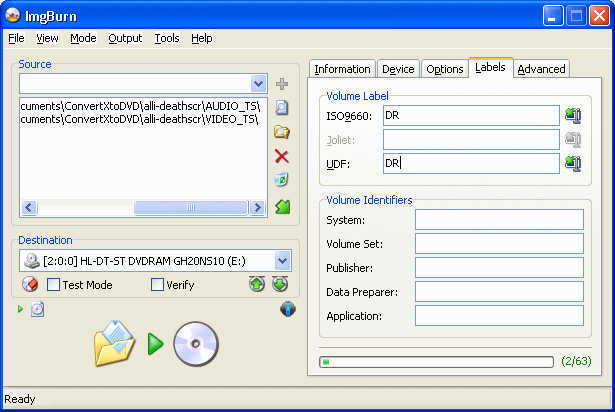Open the Source path dropdown
Image resolution: width=615 pixels, height=412 pixels.
258,84
